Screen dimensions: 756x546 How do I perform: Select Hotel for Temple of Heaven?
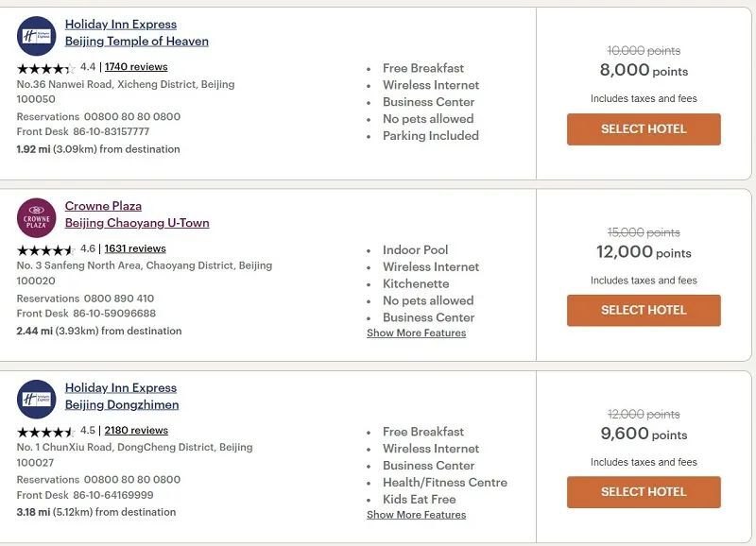[x=643, y=129]
